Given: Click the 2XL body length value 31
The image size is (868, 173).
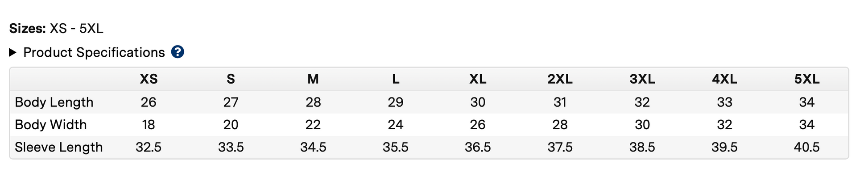Looking at the screenshot, I should [560, 102].
